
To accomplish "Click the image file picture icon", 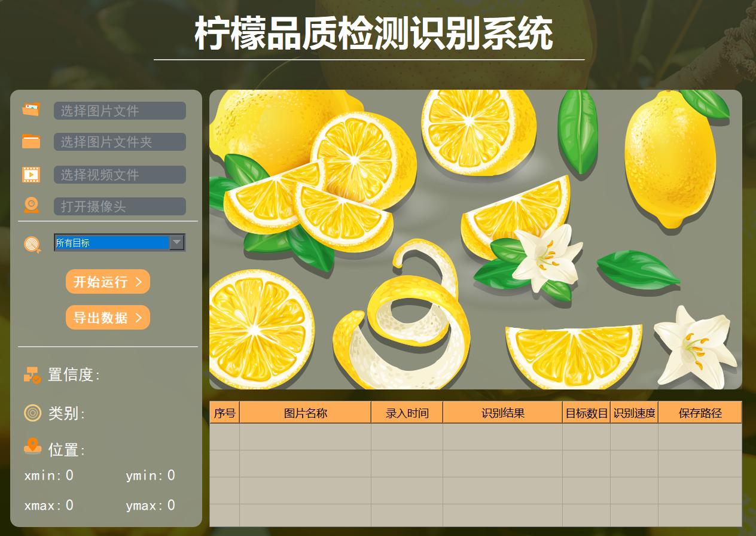I will click(x=31, y=109).
